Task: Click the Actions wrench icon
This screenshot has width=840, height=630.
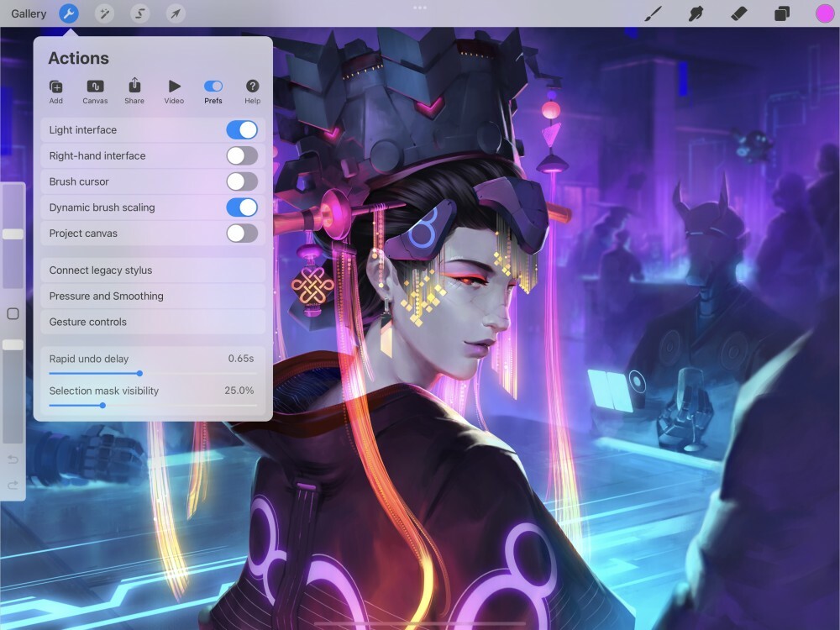Action: click(68, 13)
